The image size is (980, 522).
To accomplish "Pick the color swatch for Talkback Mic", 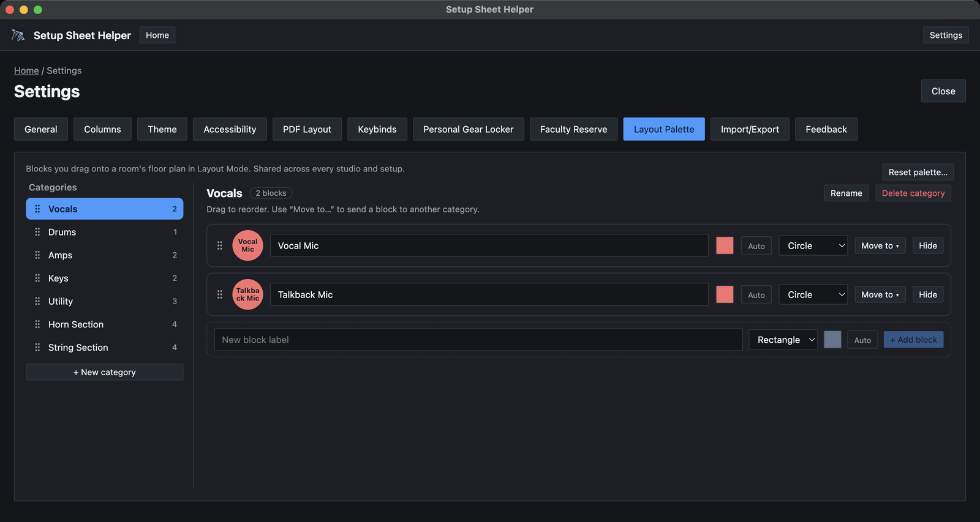I will 725,294.
